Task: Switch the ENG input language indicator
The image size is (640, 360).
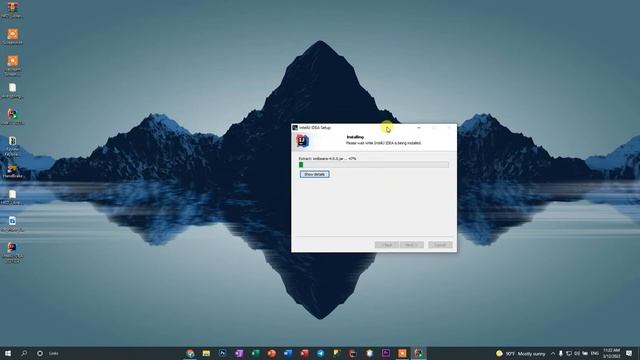Action: point(594,353)
